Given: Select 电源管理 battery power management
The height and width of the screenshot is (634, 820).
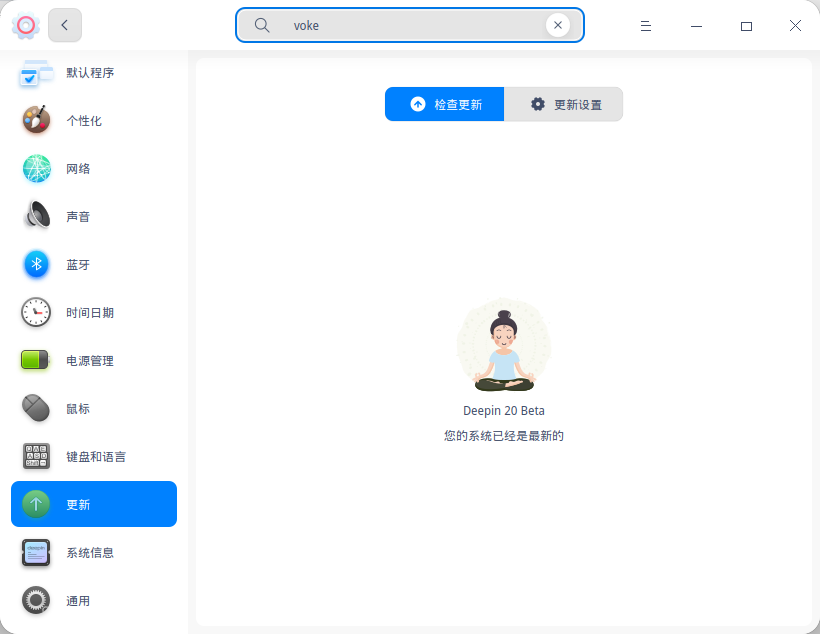Looking at the screenshot, I should click(94, 360).
